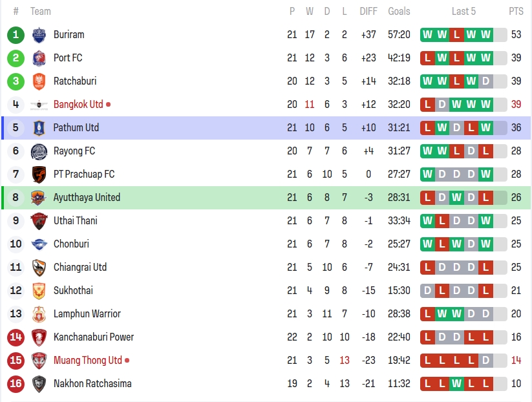
Task: Open the Muang Thong Utd team link
Action: (x=88, y=361)
